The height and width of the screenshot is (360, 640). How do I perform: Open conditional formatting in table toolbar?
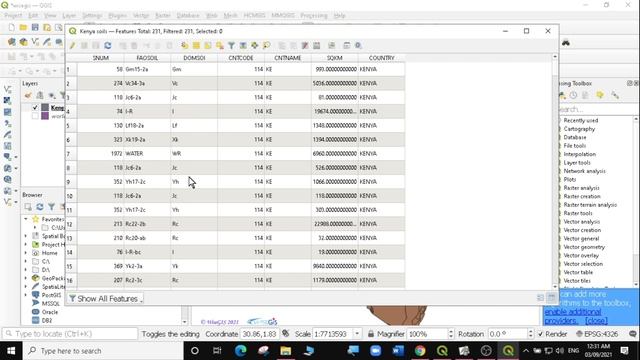[331, 45]
